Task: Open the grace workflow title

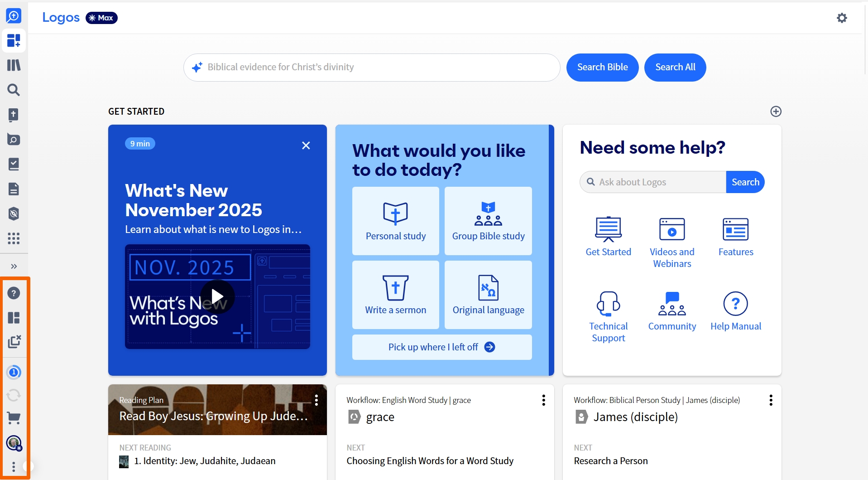Action: [x=380, y=417]
